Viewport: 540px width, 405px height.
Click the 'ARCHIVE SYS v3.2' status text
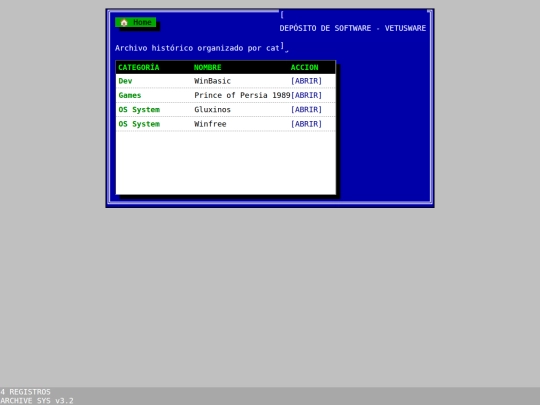click(x=37, y=401)
